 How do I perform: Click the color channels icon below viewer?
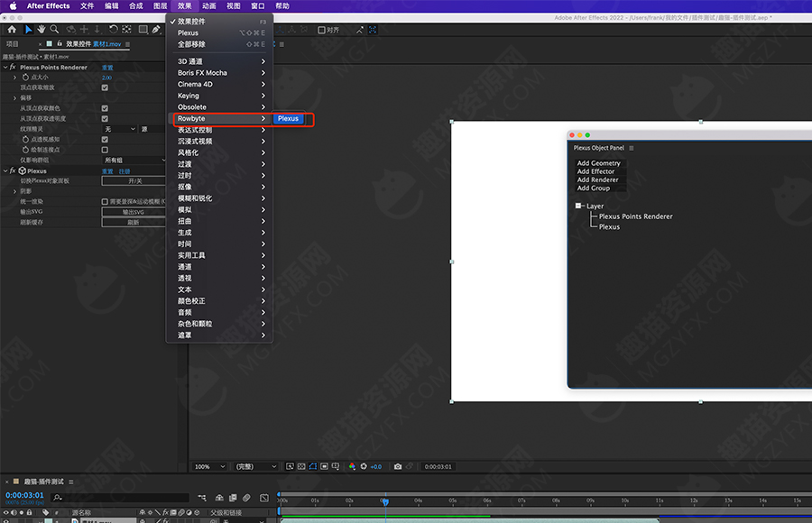[x=352, y=466]
